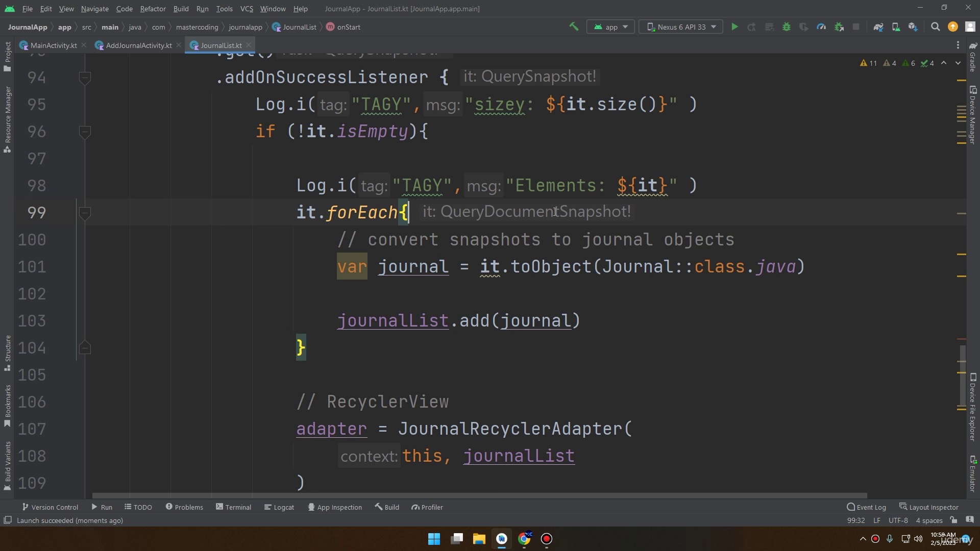This screenshot has height=551, width=980.
Task: Toggle tool window bars icon at bottom-left
Action: point(8,520)
